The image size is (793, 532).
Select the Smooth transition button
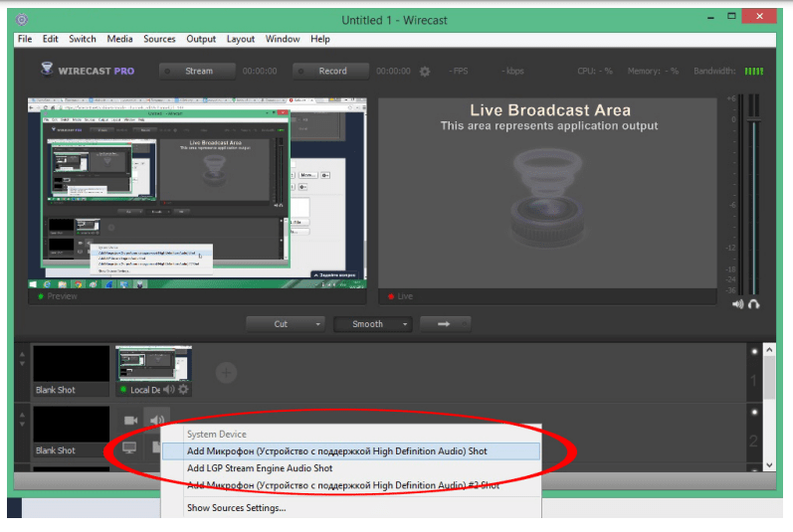[368, 324]
